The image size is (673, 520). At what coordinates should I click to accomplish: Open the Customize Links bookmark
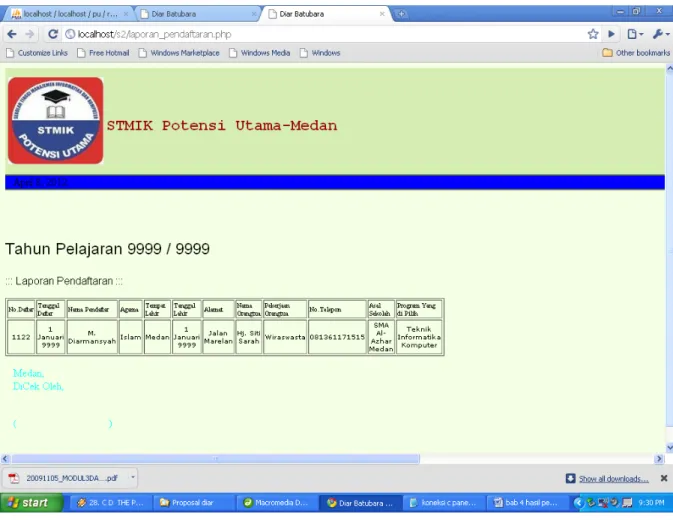tap(37, 53)
